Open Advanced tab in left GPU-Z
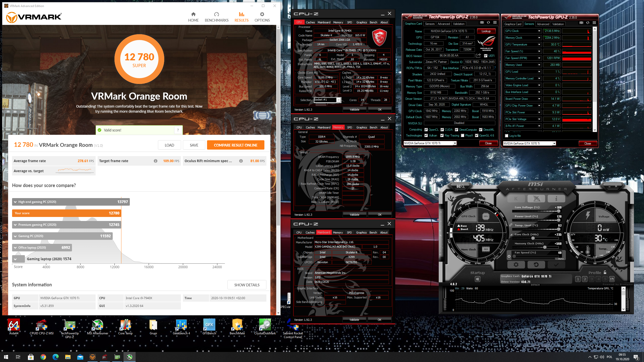This screenshot has height=362, width=644. coord(444,24)
